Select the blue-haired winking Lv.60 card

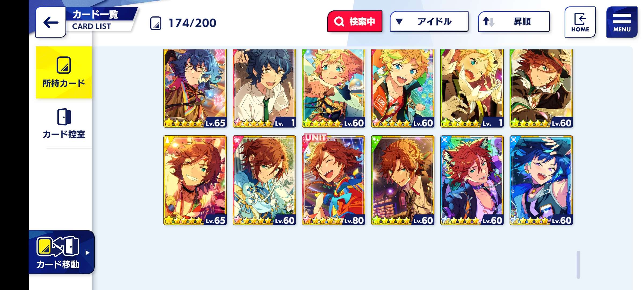point(541,180)
